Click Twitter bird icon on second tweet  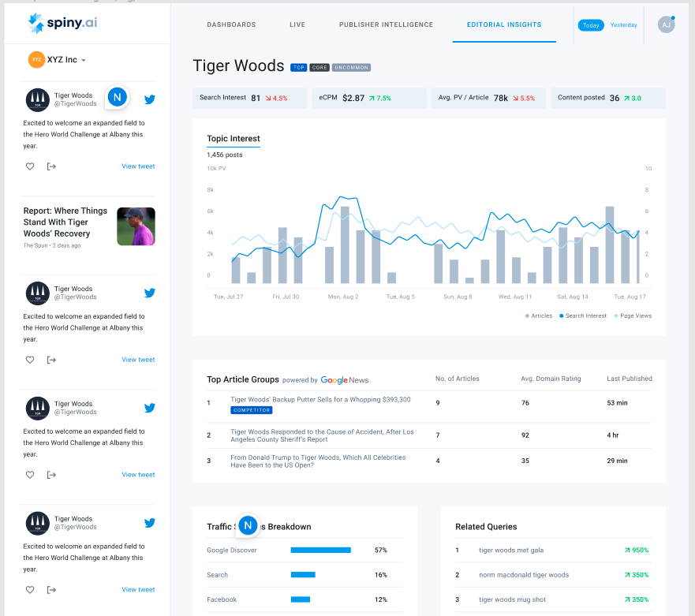[150, 293]
